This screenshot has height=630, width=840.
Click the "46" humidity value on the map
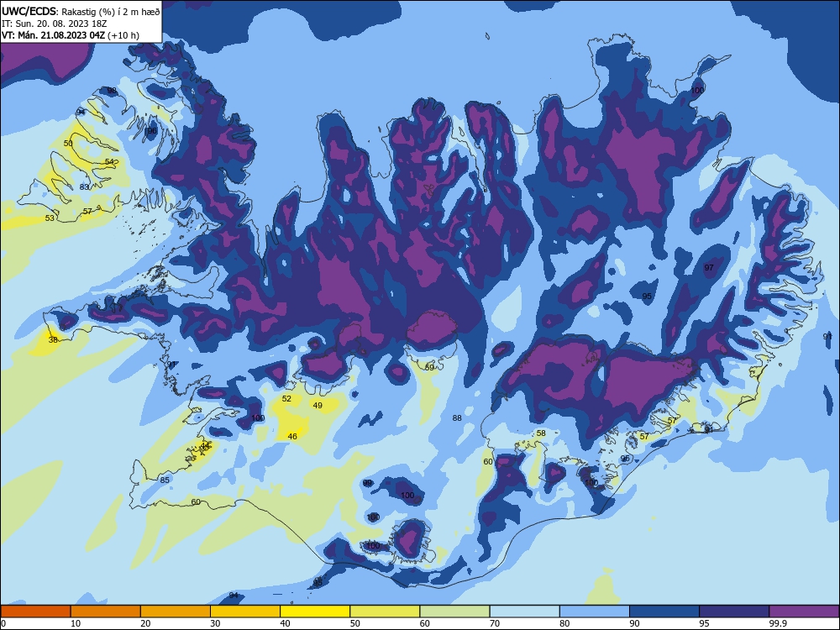(292, 436)
